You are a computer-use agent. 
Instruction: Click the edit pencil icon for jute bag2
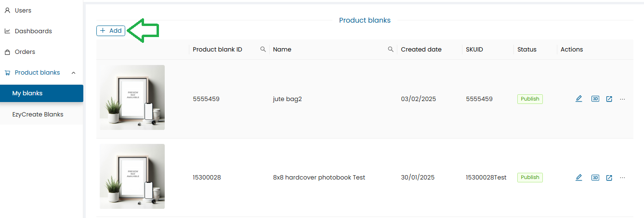tap(579, 99)
